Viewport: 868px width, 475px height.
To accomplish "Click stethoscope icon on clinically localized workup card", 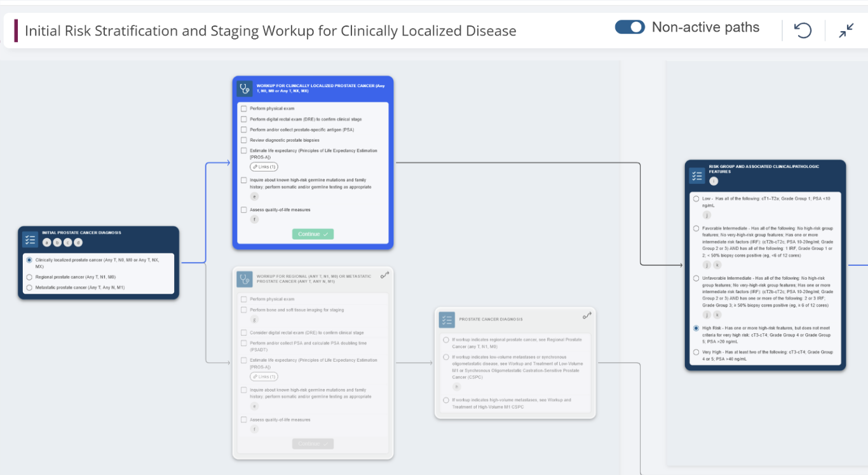I will (x=245, y=88).
